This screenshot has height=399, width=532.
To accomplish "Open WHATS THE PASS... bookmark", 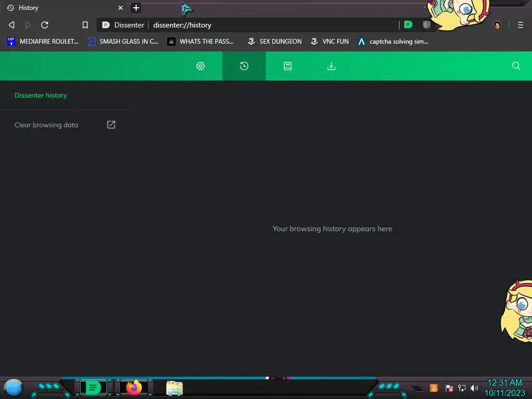I will click(201, 42).
